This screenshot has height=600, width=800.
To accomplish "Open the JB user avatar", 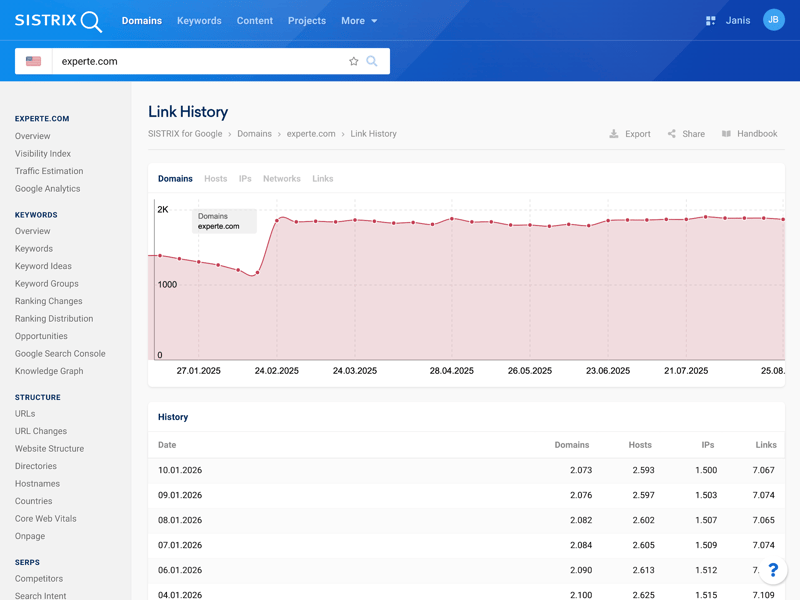I will (773, 20).
